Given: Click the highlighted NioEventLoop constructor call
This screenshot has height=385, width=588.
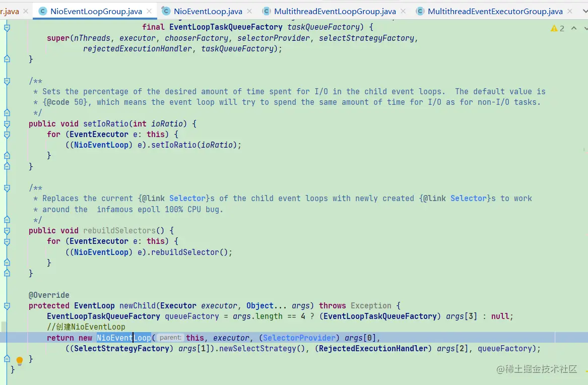Looking at the screenshot, I should (124, 338).
